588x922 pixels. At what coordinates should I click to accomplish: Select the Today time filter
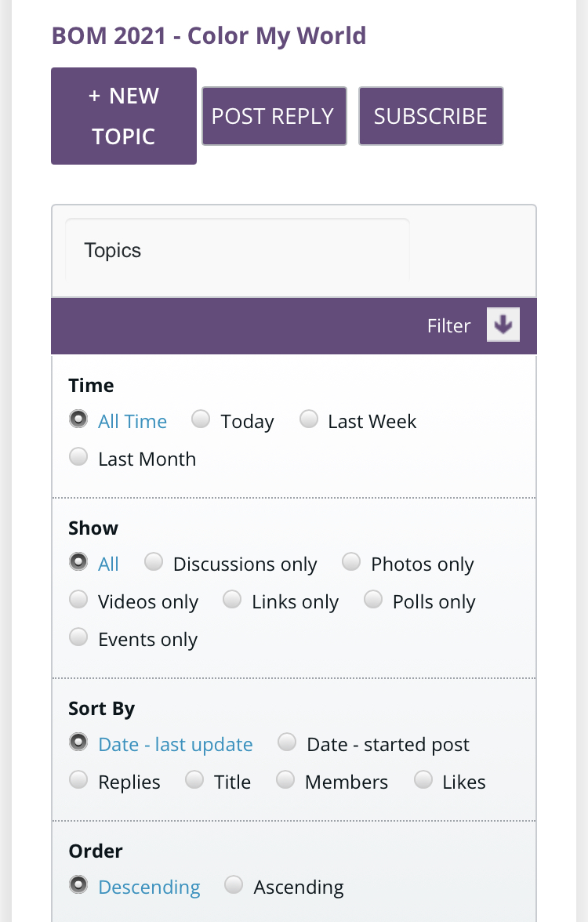(x=201, y=419)
